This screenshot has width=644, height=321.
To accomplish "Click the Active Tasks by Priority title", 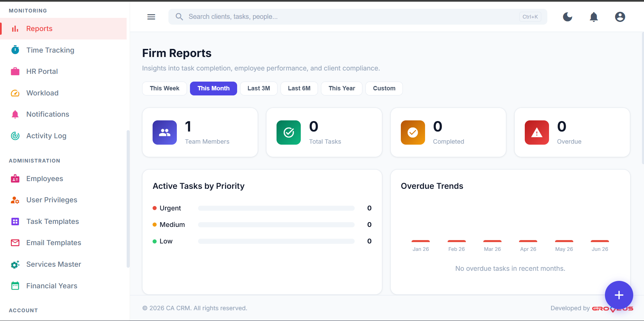I will click(x=199, y=186).
